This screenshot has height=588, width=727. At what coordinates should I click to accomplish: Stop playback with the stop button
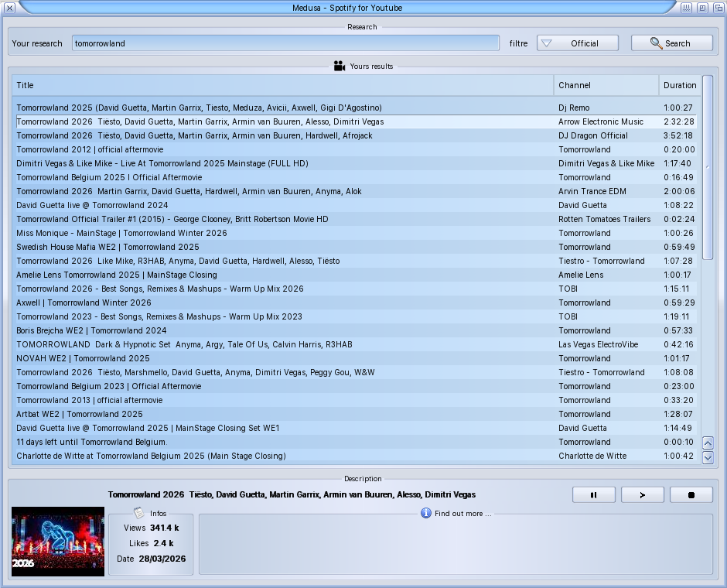(691, 495)
